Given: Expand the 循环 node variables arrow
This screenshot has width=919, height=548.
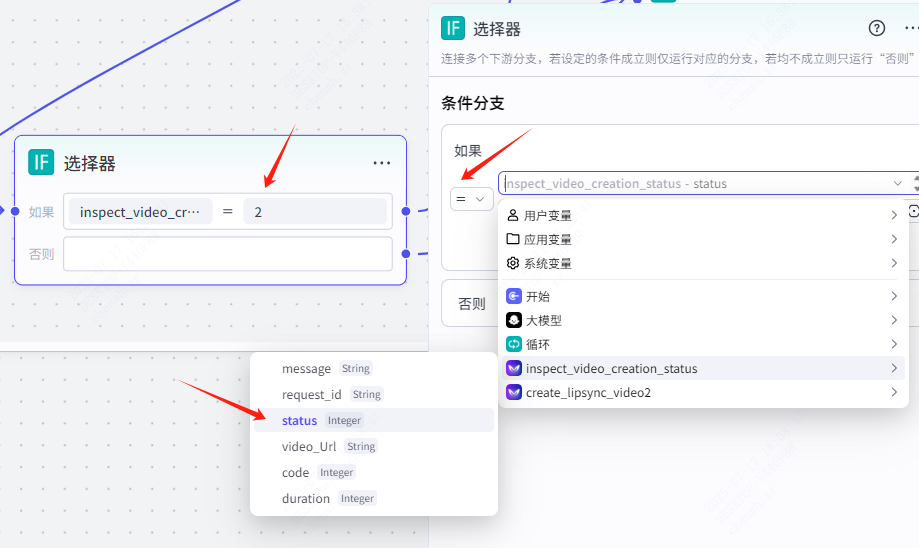Looking at the screenshot, I should pos(894,344).
